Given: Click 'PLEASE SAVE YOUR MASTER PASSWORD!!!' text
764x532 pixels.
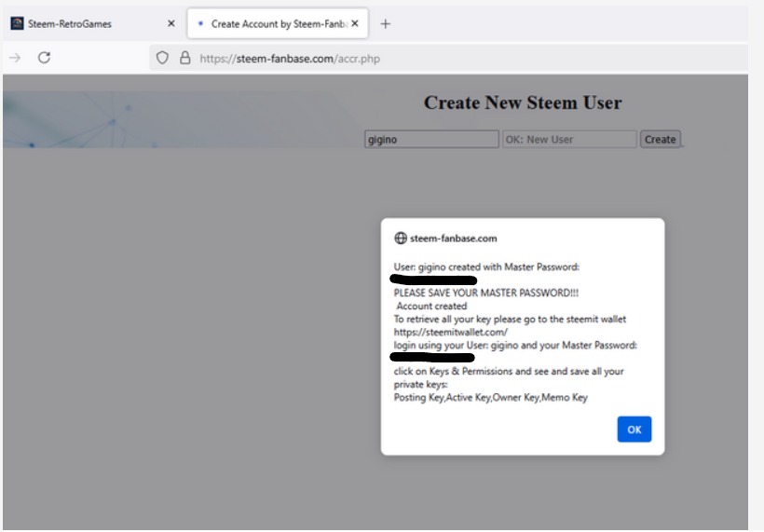Looking at the screenshot, I should click(x=486, y=293).
